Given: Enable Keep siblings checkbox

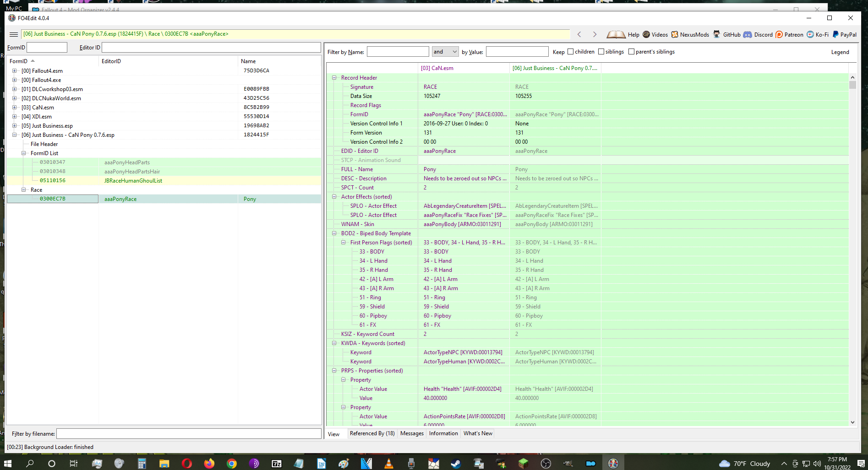Looking at the screenshot, I should (601, 52).
